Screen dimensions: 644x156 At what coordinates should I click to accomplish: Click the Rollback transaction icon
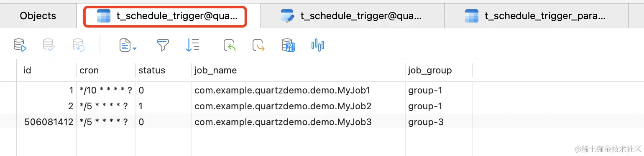tap(79, 45)
